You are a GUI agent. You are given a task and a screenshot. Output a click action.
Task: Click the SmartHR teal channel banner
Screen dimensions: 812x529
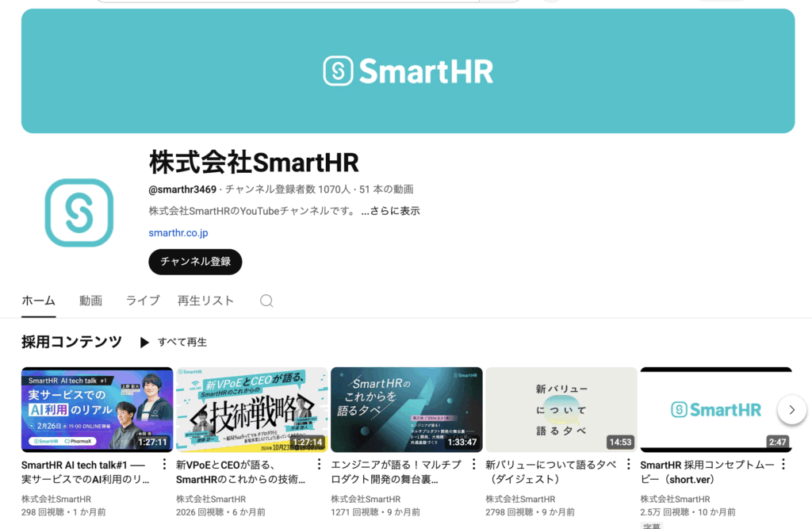pyautogui.click(x=408, y=71)
